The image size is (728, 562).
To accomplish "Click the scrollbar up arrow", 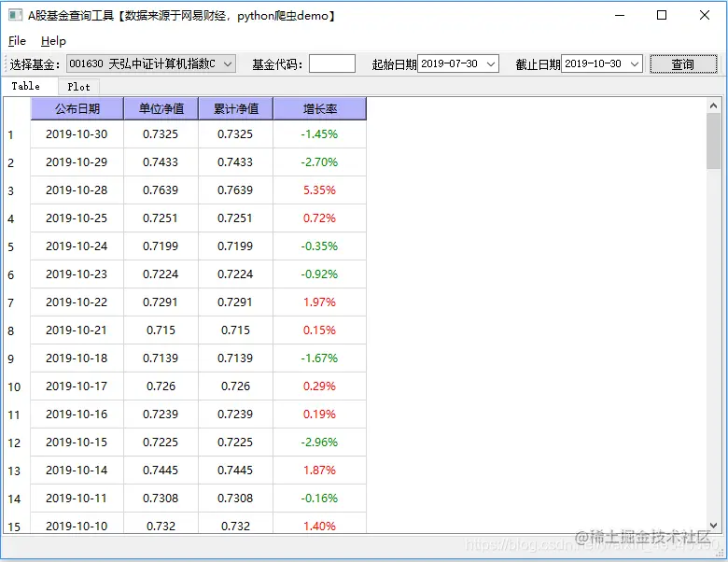I will click(714, 105).
